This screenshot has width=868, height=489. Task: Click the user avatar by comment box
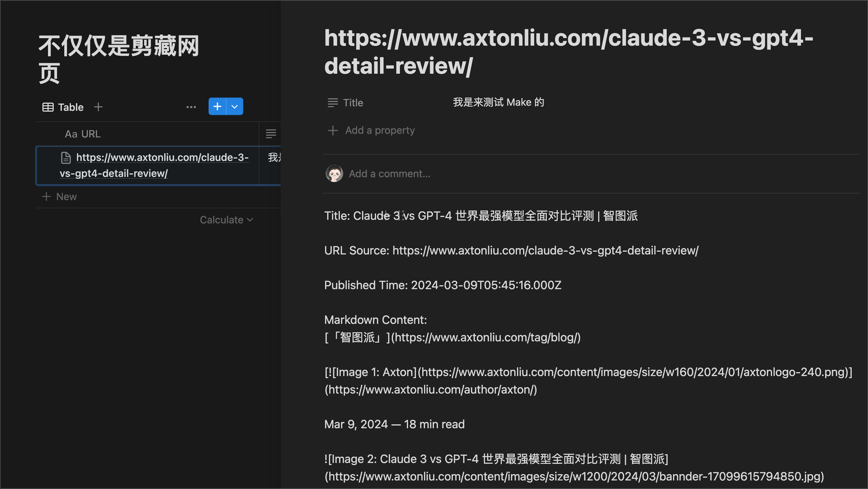[334, 174]
